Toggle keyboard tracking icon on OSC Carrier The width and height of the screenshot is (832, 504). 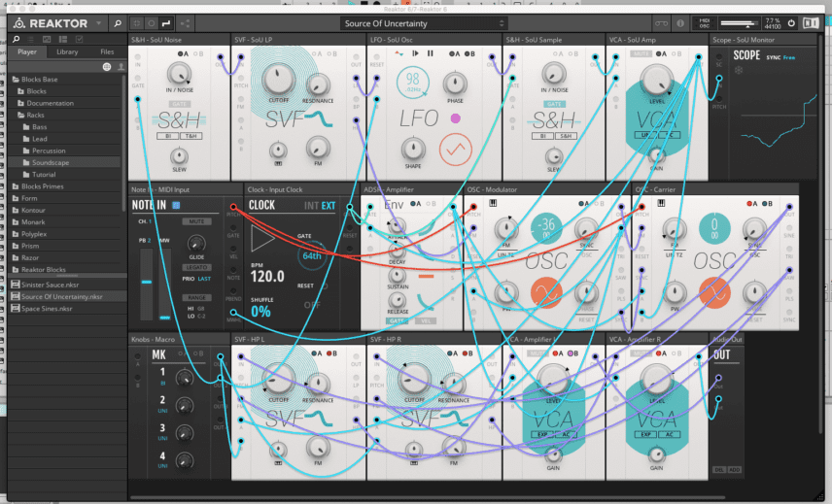click(x=661, y=203)
